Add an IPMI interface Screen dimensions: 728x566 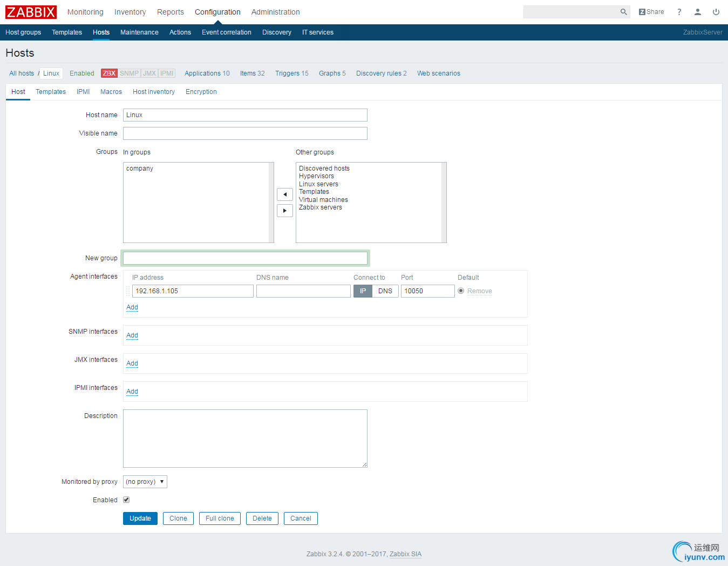[x=132, y=392]
